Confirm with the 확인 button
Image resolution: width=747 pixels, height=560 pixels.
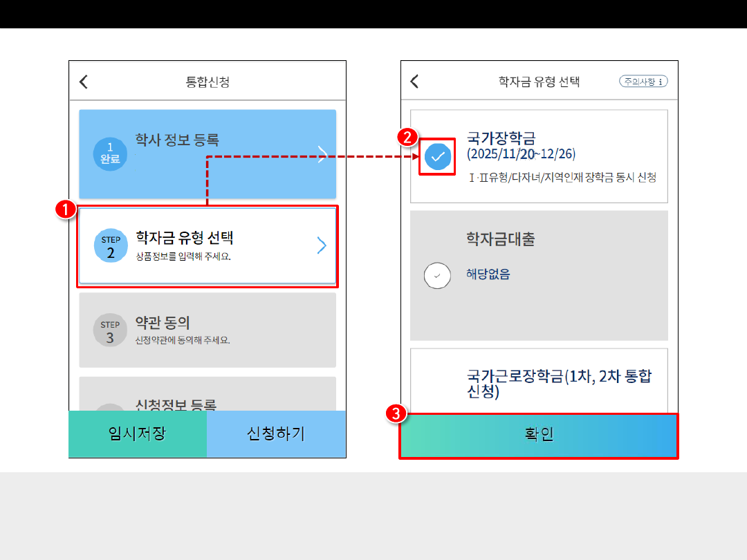pyautogui.click(x=538, y=435)
